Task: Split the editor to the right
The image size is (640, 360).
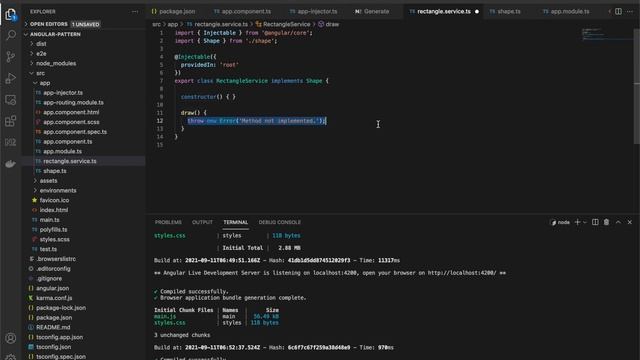Action: (x=618, y=11)
